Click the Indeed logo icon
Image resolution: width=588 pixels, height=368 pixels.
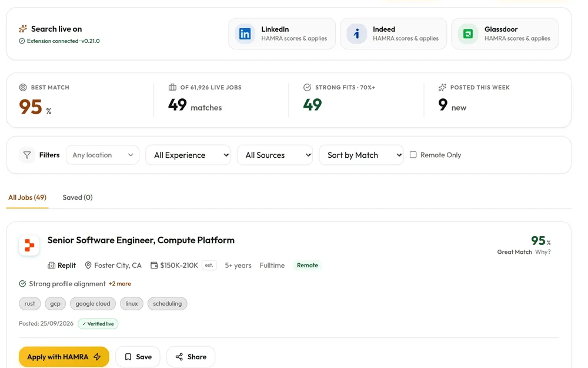pyautogui.click(x=357, y=34)
